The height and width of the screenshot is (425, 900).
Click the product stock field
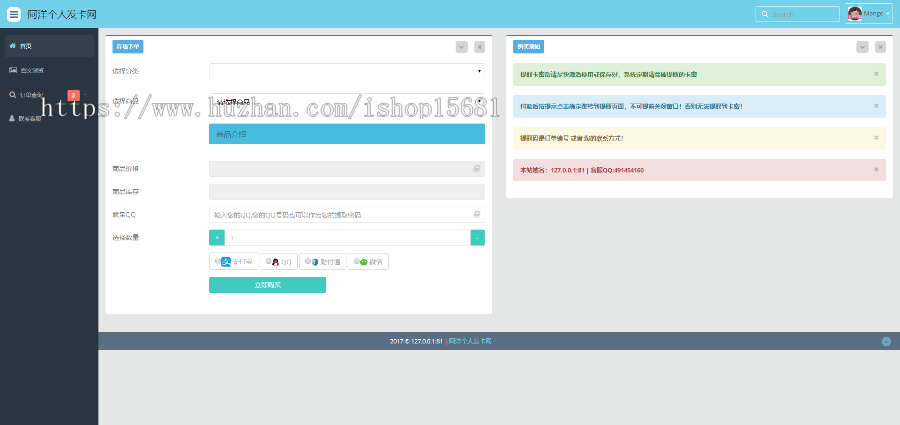click(x=347, y=192)
